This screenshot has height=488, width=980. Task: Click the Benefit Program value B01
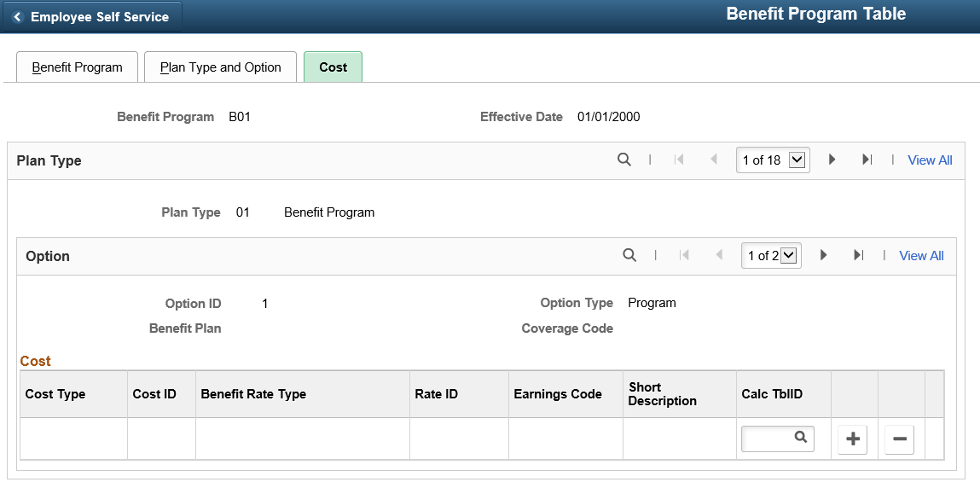pyautogui.click(x=240, y=117)
